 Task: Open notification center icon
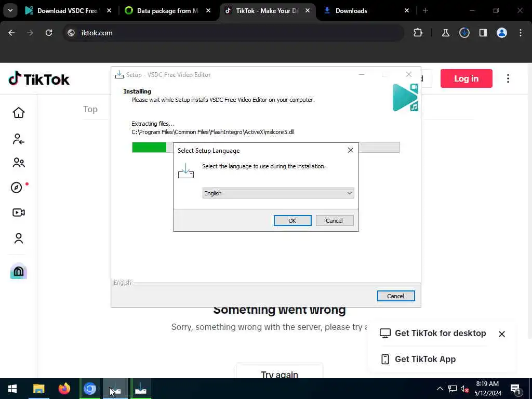pos(516,389)
